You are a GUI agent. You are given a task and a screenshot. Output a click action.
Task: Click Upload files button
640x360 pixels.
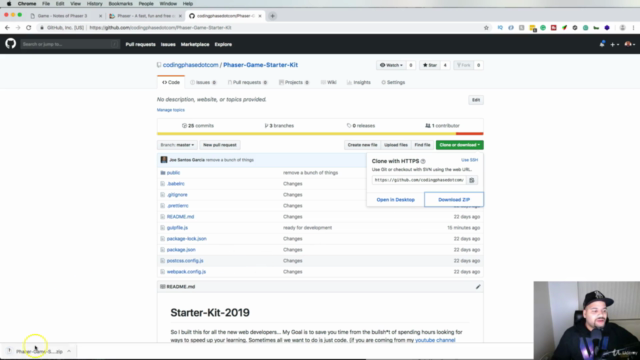pyautogui.click(x=396, y=145)
